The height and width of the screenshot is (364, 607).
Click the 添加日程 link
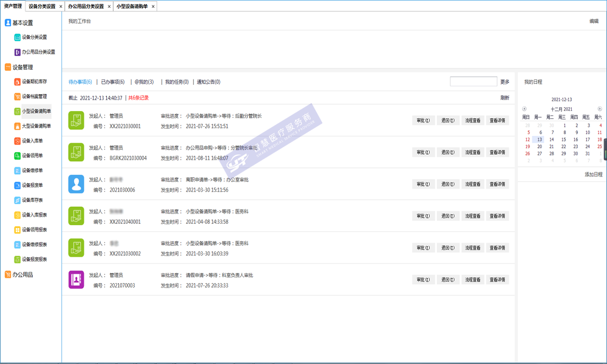tap(593, 174)
